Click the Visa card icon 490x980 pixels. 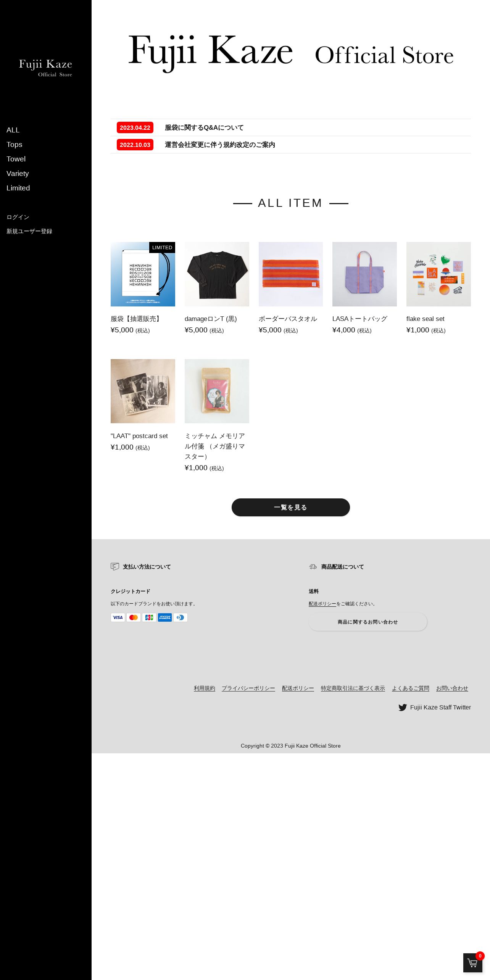coord(118,617)
